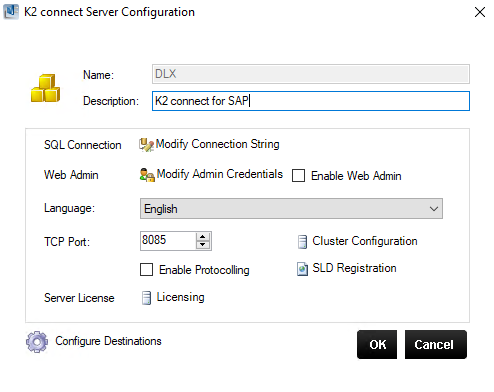Viewport: 494px width, 392px height.
Task: Open the Modify Connection String link
Action: (x=217, y=144)
